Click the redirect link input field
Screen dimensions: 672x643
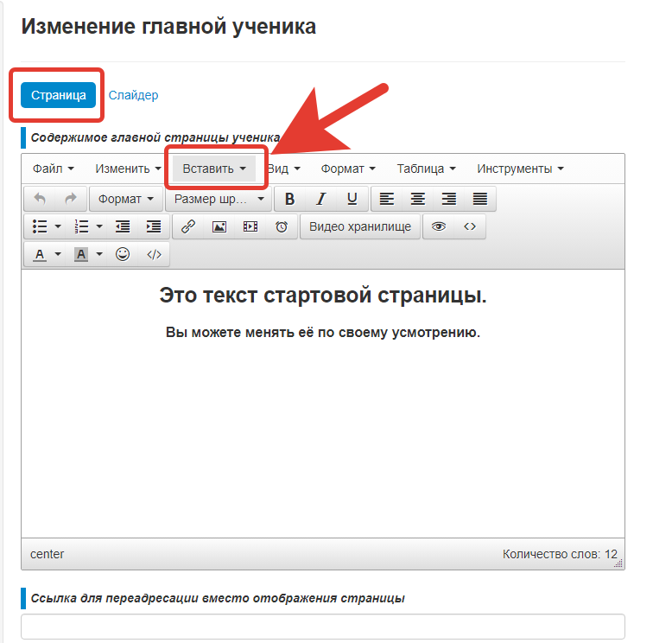[x=322, y=627]
